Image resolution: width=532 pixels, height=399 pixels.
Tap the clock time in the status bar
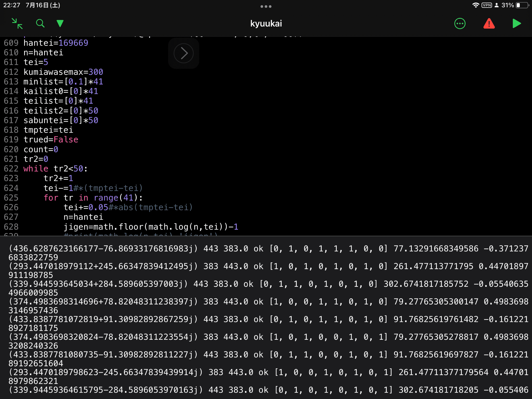(x=12, y=5)
